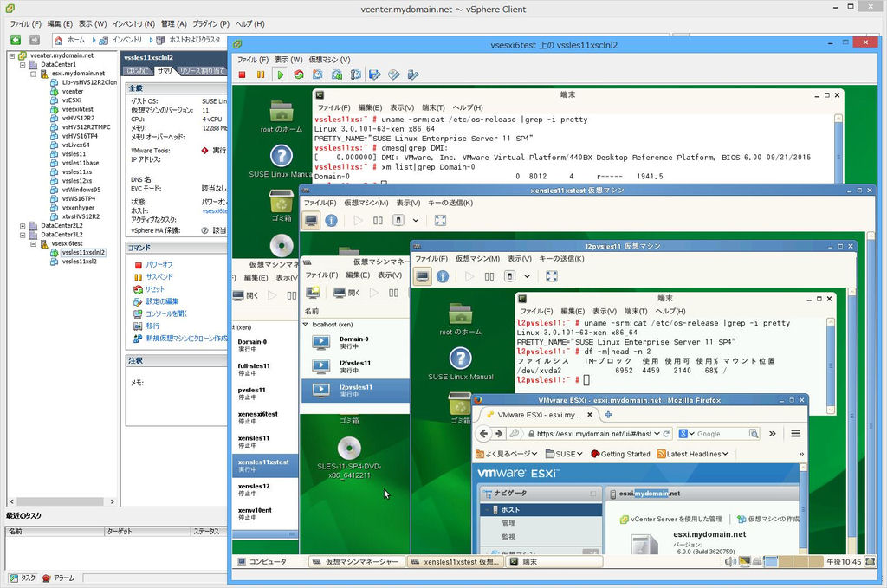Select the l2fvsles11 VM row in manager
The width and height of the screenshot is (887, 588).
coord(355,366)
